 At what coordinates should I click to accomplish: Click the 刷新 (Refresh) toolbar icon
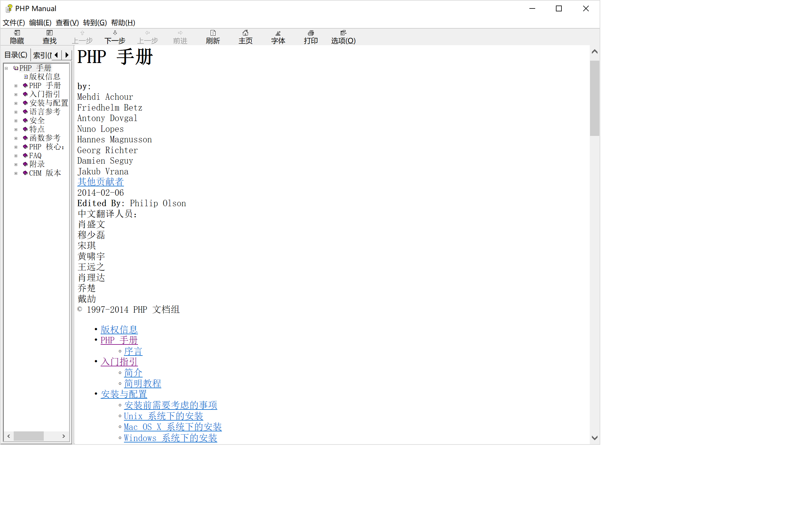213,33
